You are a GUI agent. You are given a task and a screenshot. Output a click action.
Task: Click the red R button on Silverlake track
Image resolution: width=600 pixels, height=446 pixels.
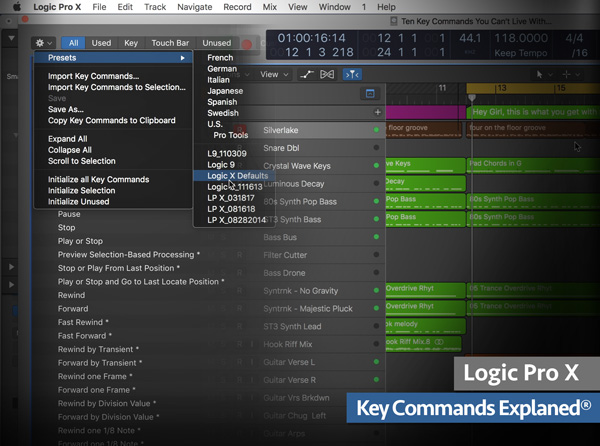240,129
